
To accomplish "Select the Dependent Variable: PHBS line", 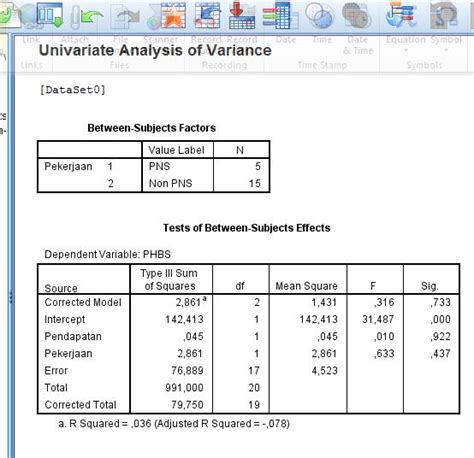I will (108, 254).
